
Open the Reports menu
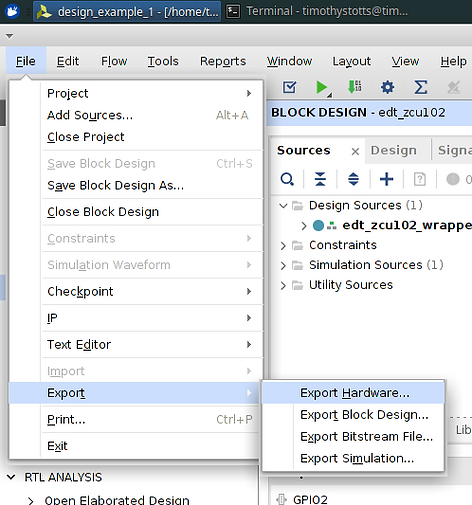pos(223,61)
